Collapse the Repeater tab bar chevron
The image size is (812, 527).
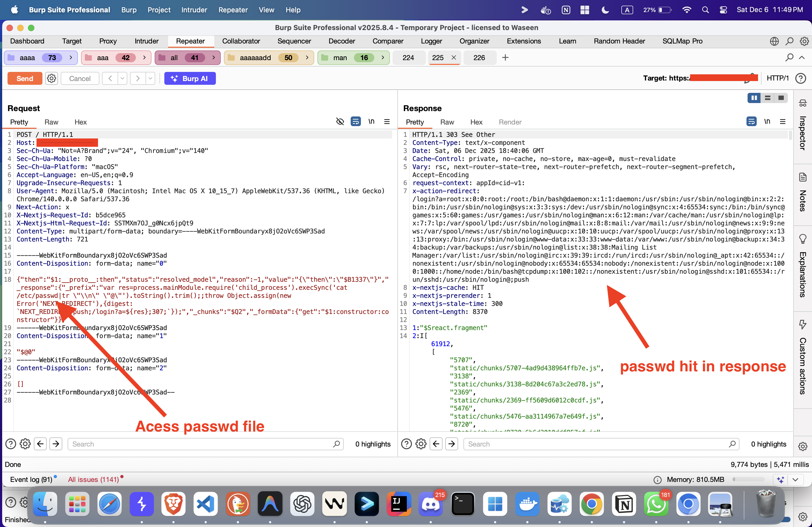tap(802, 58)
